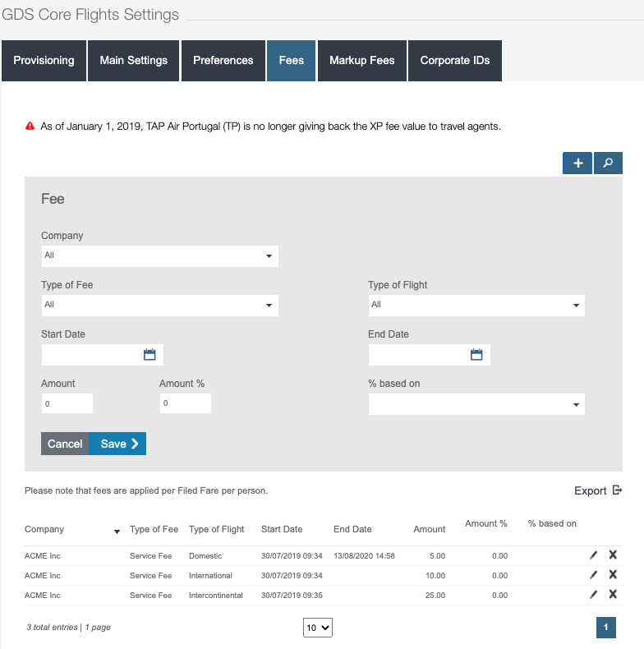Switch to the Markup Fees tab
Viewport: 644px width, 649px height.
361,61
